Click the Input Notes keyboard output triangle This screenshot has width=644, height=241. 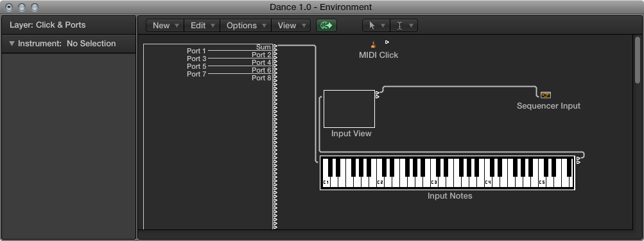coord(579,158)
